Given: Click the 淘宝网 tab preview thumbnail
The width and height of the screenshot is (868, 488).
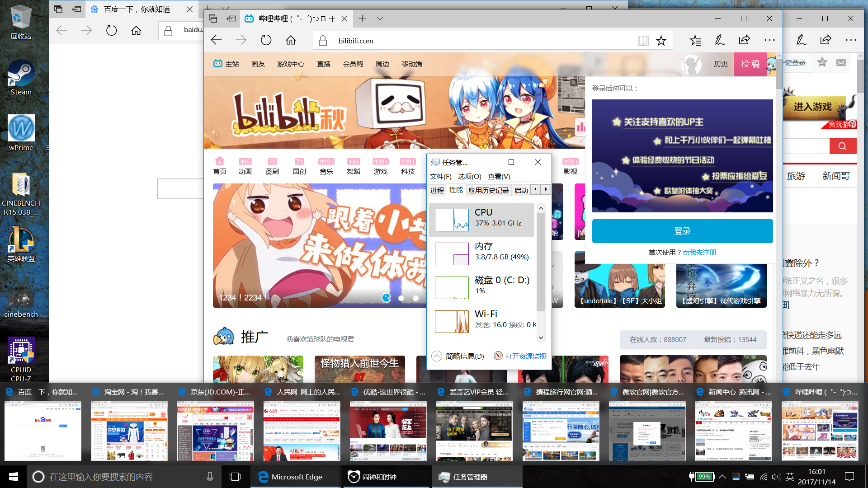Looking at the screenshot, I should (129, 430).
